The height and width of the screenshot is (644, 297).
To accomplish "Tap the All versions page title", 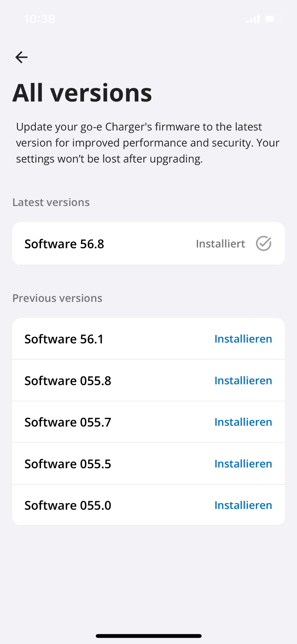I will point(82,93).
